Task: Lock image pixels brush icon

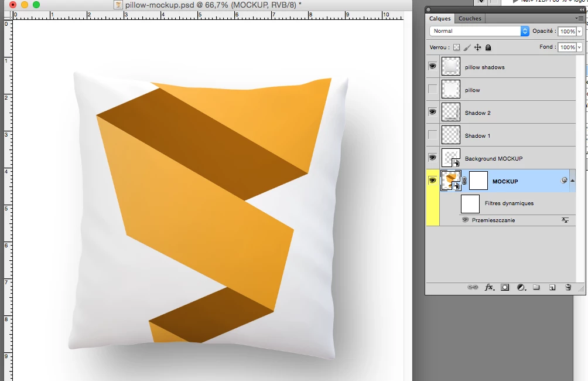Action: click(467, 47)
